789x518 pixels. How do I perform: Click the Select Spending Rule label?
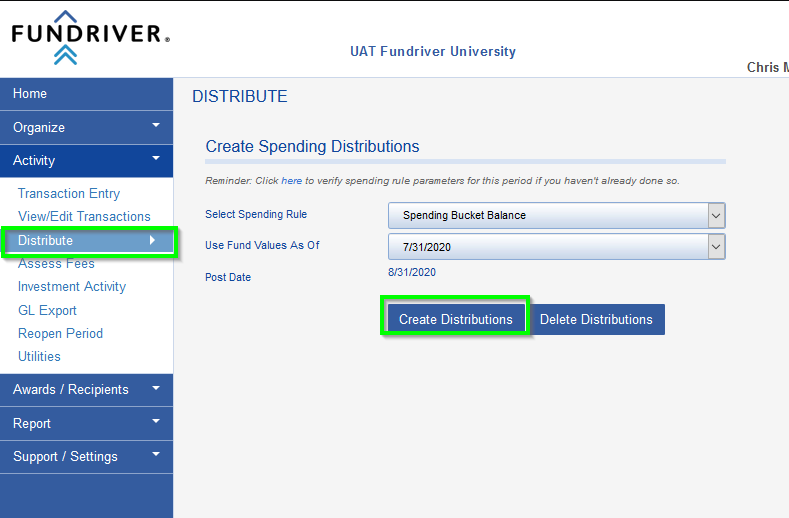click(256, 214)
